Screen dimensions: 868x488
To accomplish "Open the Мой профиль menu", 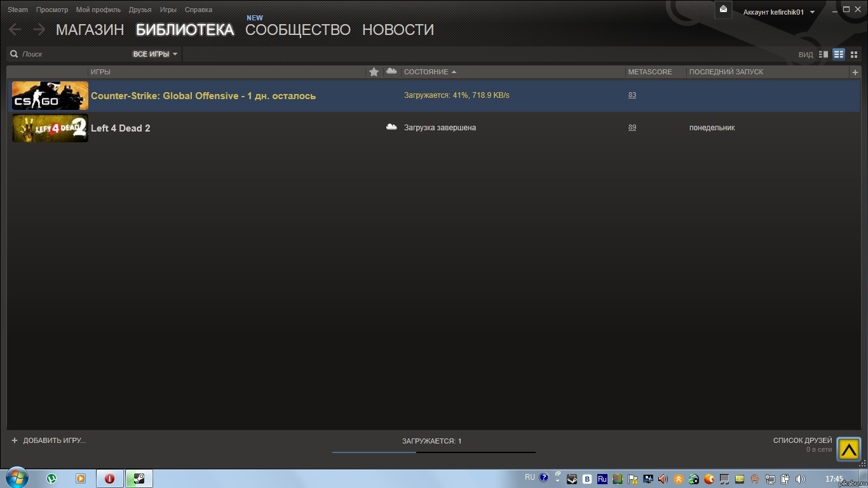I will pyautogui.click(x=98, y=10).
